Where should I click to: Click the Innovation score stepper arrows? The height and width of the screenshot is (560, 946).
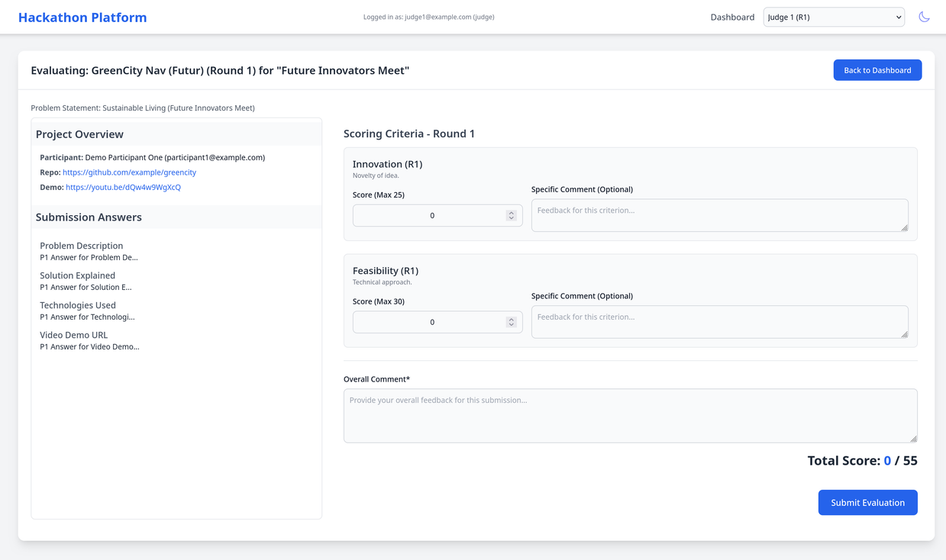point(511,216)
